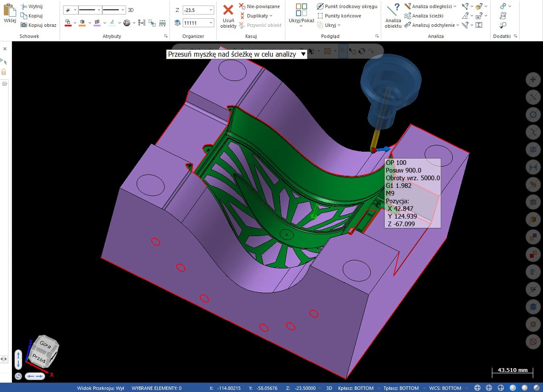
Task: Click WCS: BOTTOM in status bar
Action: [x=445, y=388]
